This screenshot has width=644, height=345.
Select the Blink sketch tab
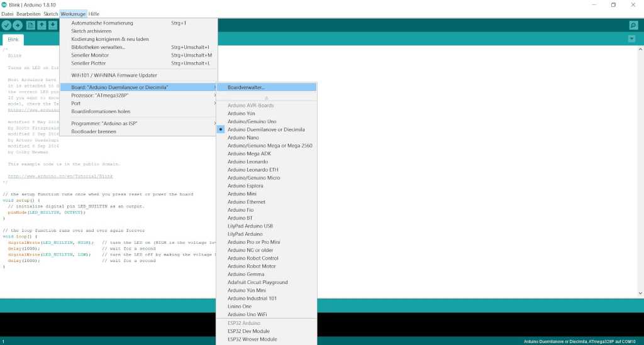(13, 40)
